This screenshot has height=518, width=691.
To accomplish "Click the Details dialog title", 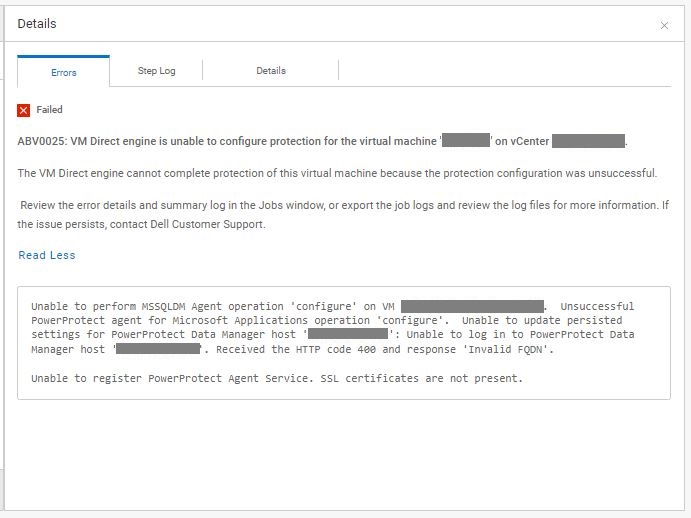I will pos(37,23).
